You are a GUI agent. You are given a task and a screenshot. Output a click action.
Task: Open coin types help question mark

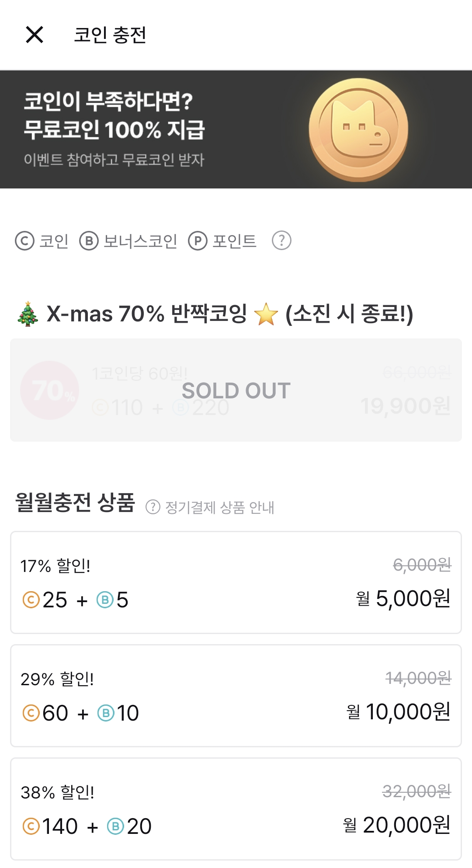click(281, 241)
